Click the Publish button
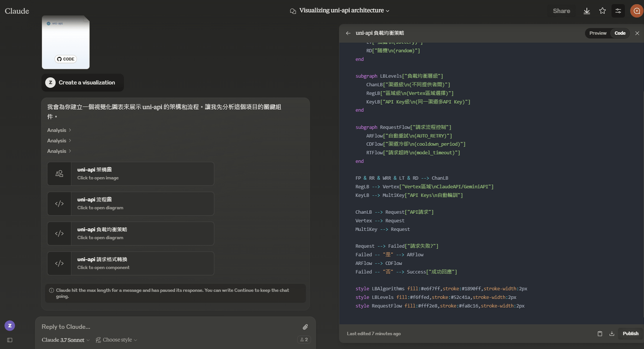 (x=630, y=333)
